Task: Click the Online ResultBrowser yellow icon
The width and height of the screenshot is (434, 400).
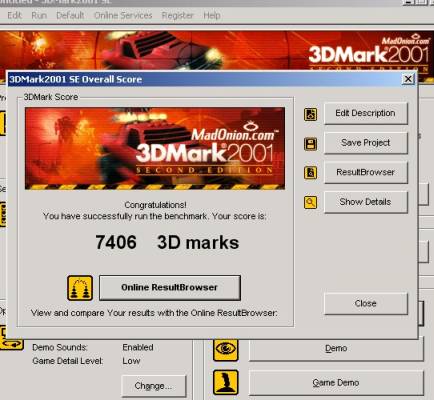Action: coord(80,288)
